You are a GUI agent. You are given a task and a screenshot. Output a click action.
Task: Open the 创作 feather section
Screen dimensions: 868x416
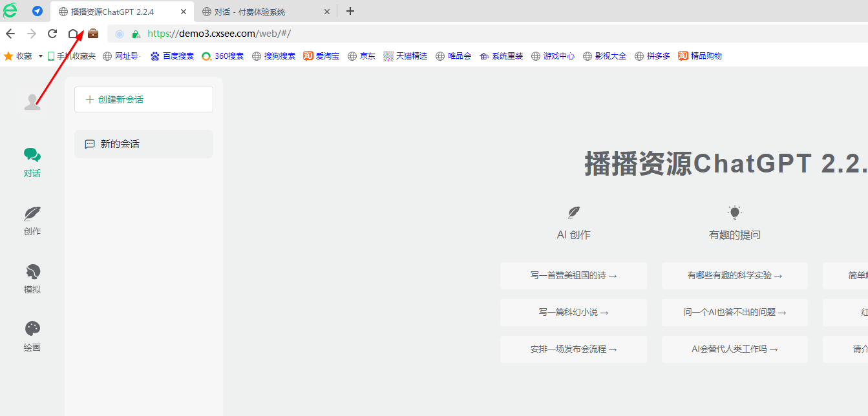[x=32, y=220]
